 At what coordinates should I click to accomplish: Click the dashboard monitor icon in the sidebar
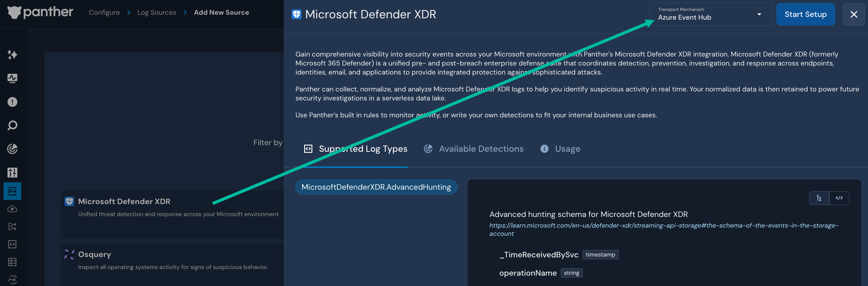coord(13,78)
